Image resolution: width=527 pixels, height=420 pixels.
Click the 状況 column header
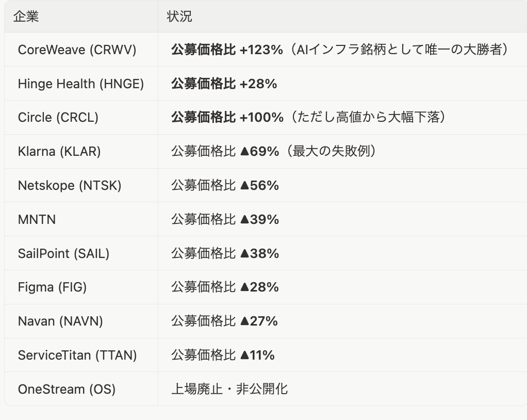(179, 17)
